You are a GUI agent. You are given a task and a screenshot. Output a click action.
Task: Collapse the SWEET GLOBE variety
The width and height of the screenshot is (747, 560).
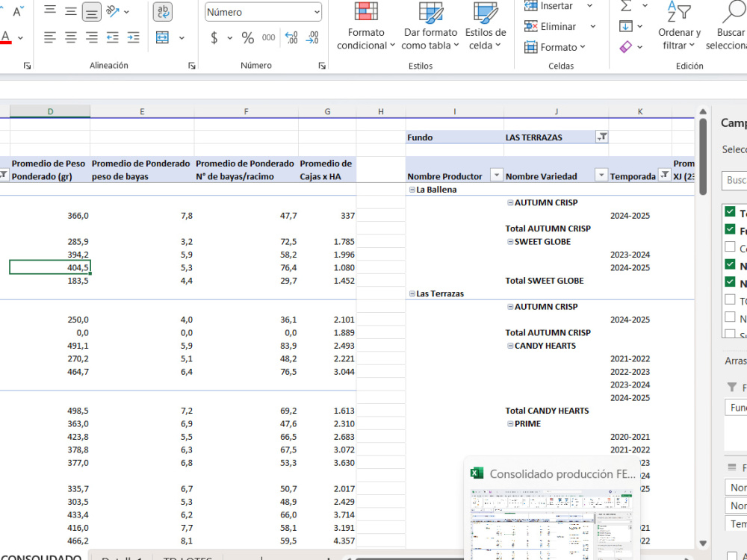tap(510, 241)
